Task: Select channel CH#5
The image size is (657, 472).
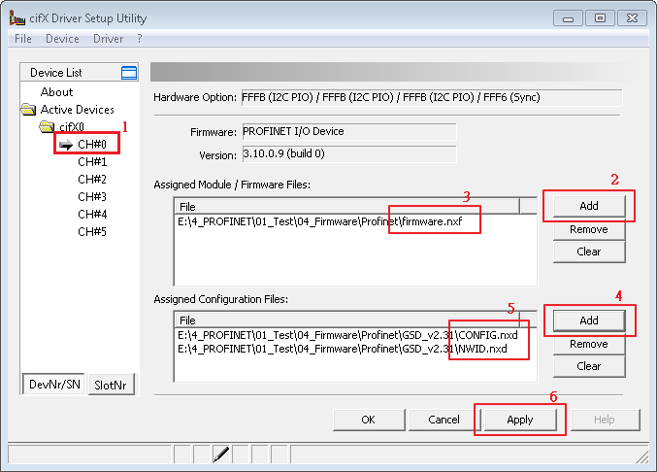Action: click(92, 232)
